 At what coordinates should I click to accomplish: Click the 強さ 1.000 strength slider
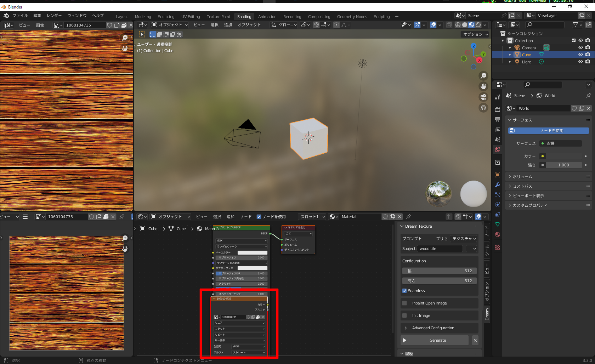564,165
